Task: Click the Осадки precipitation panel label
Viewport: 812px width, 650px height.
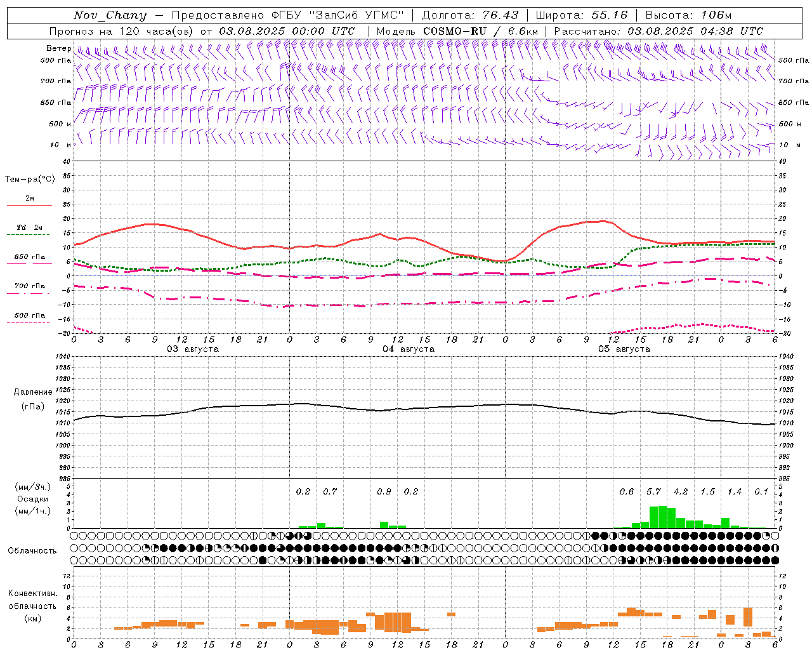Action: pyautogui.click(x=33, y=499)
